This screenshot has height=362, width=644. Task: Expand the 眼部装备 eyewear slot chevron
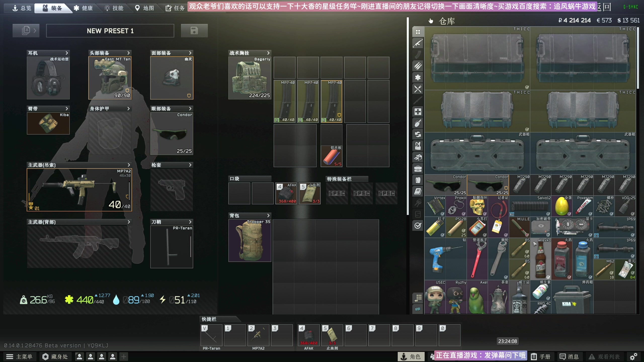point(190,109)
